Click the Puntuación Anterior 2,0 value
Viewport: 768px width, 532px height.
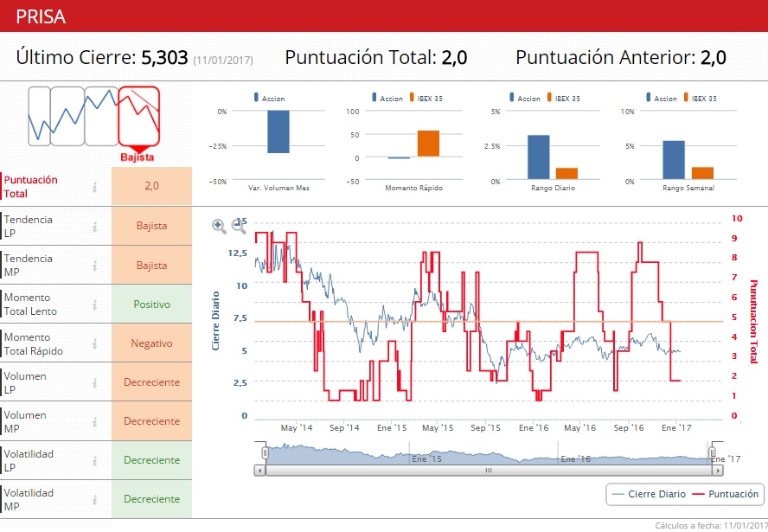(x=714, y=57)
